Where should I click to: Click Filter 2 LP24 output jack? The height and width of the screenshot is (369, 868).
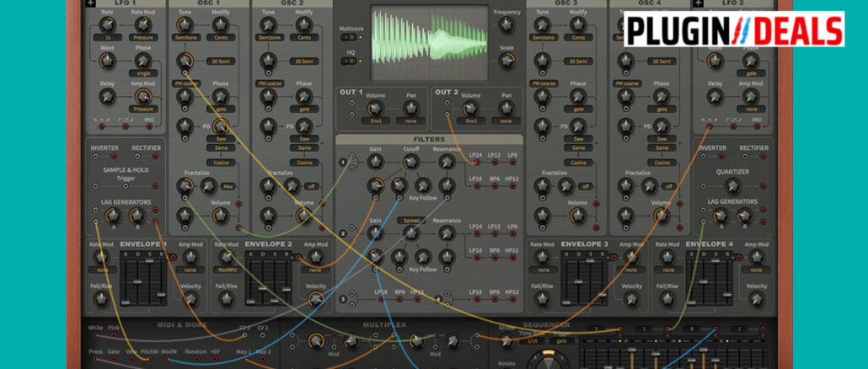pyautogui.click(x=475, y=234)
